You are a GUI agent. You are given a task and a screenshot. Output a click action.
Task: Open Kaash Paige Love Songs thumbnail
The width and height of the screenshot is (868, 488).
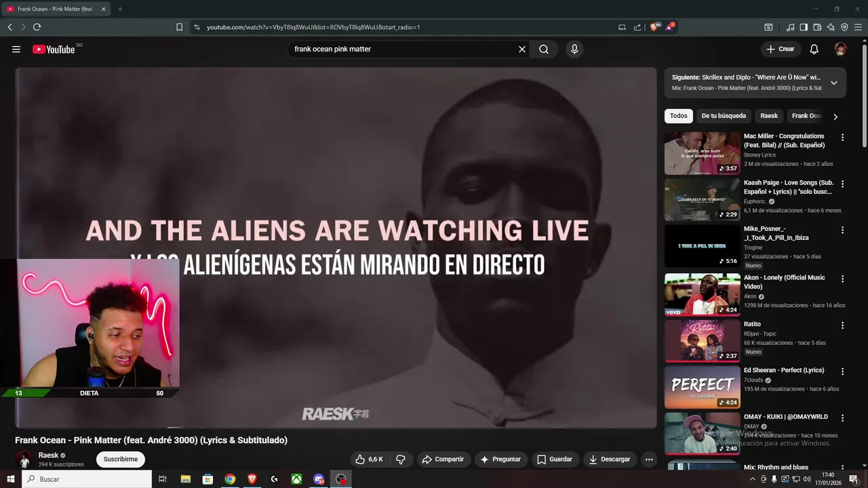[x=703, y=199]
